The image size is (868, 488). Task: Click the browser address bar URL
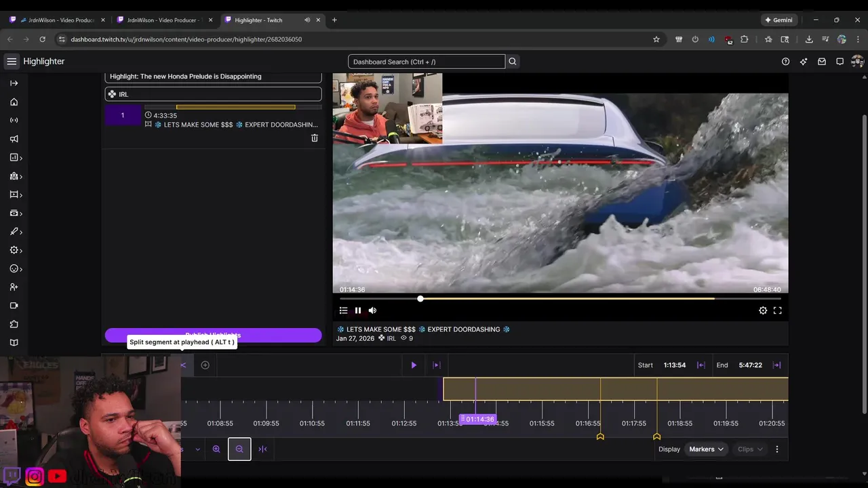[x=186, y=39]
